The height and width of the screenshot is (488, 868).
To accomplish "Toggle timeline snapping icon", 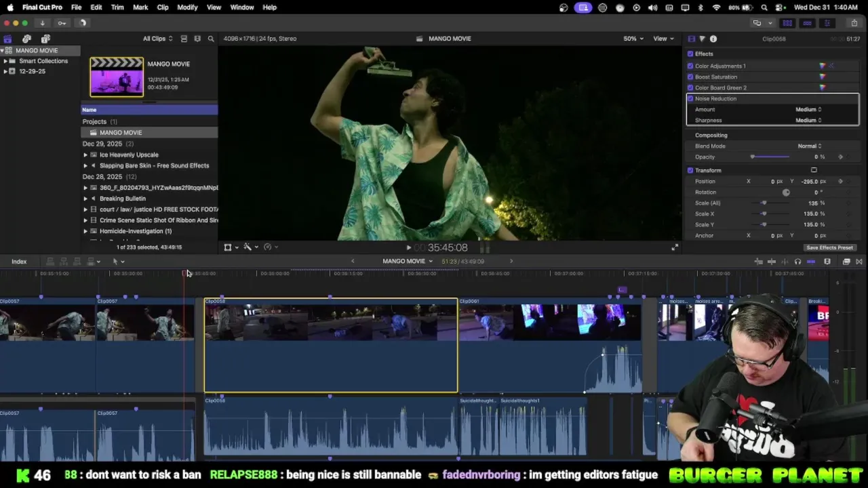I will 811,262.
